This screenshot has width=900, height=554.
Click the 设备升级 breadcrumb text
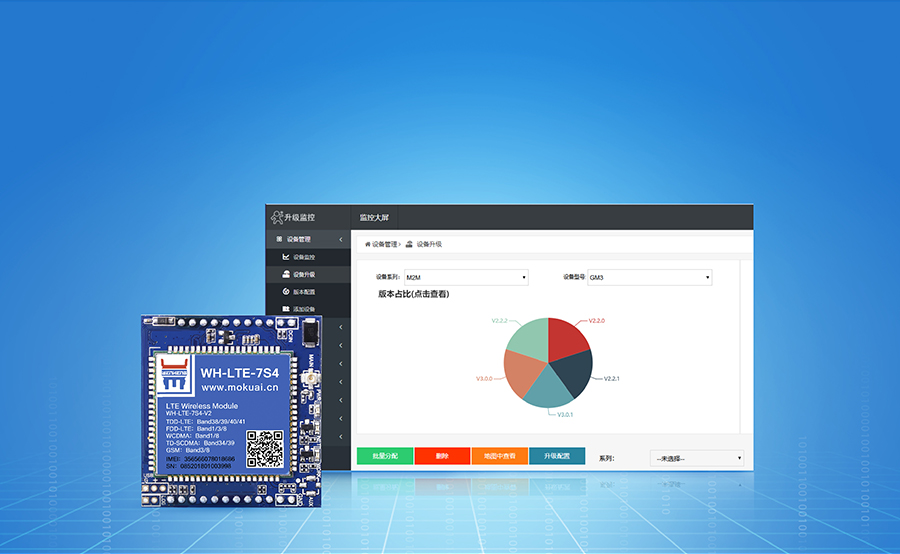coord(429,244)
